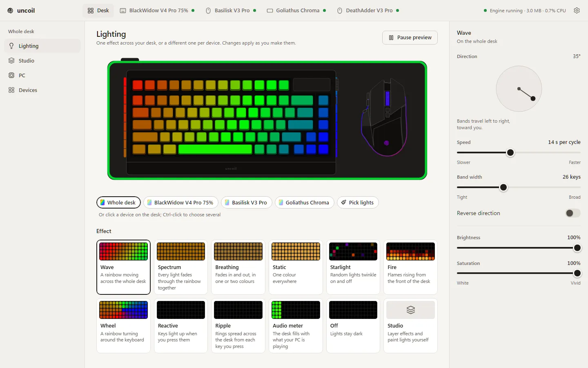The width and height of the screenshot is (588, 368).
Task: Select the Whole desk target chip
Action: 118,202
